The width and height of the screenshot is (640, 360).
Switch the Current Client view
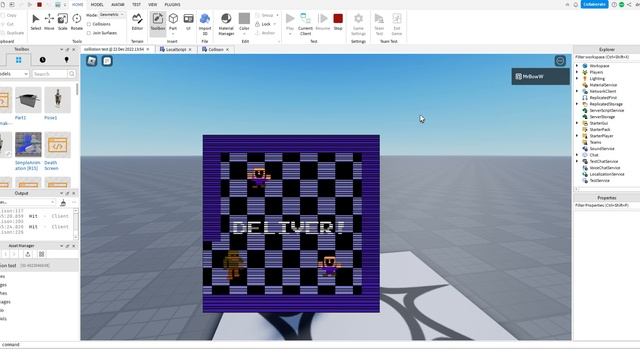point(305,24)
